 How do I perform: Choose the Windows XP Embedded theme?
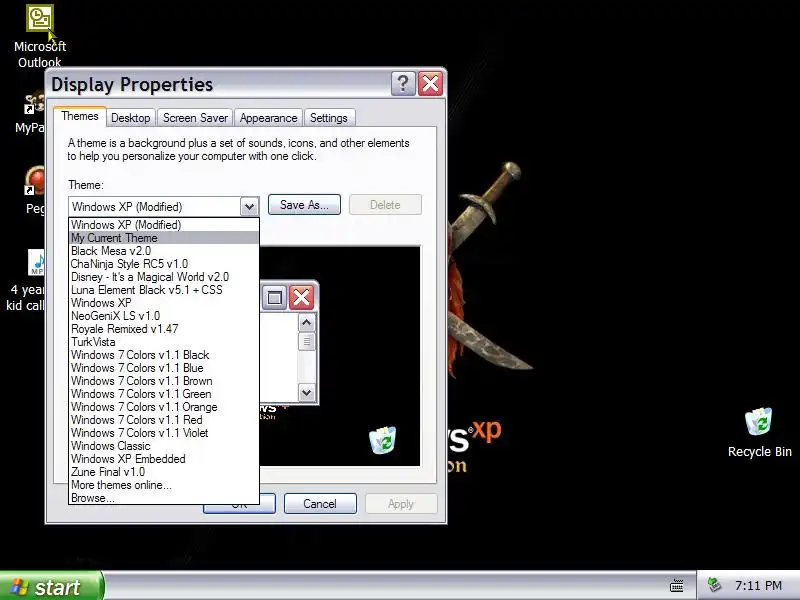tap(164, 459)
